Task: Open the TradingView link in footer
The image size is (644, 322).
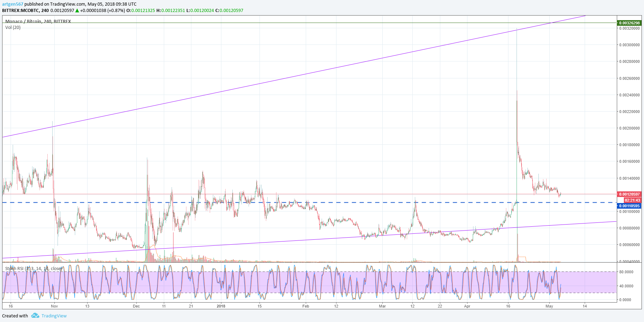Action: click(54, 316)
